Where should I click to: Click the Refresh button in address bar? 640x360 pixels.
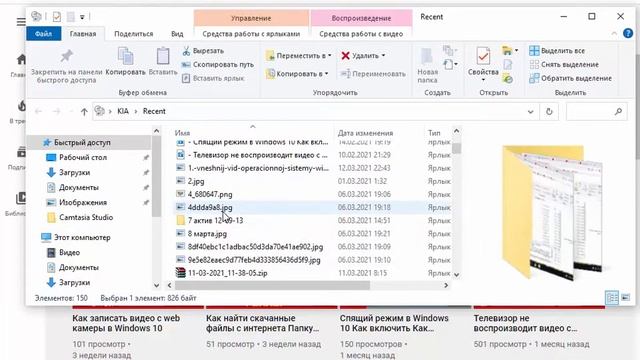pyautogui.click(x=549, y=111)
